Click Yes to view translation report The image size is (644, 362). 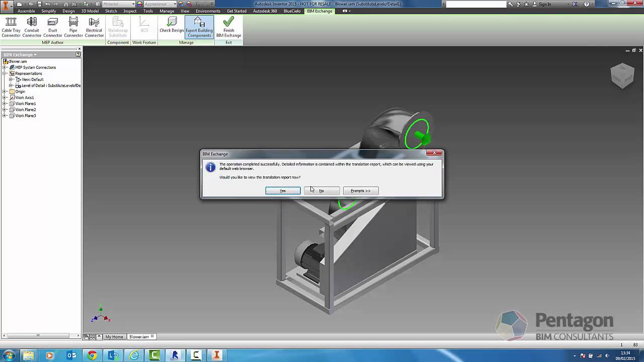click(x=283, y=191)
